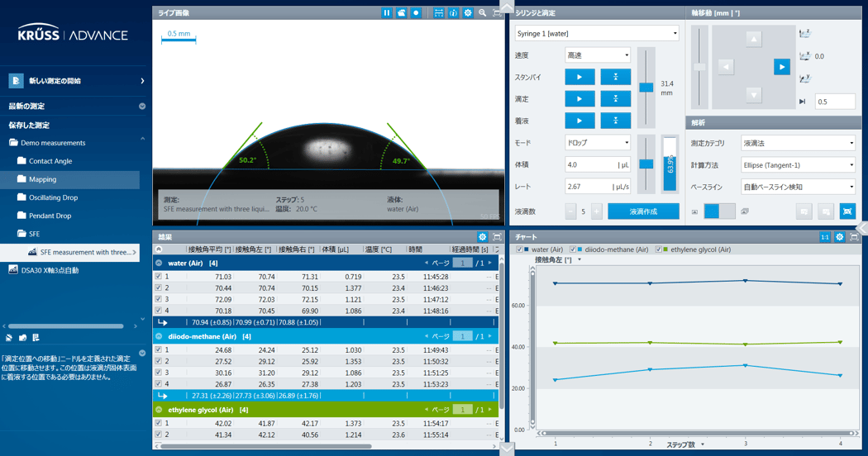
Task: Open the Oscillating Drop folder
Action: pos(53,197)
